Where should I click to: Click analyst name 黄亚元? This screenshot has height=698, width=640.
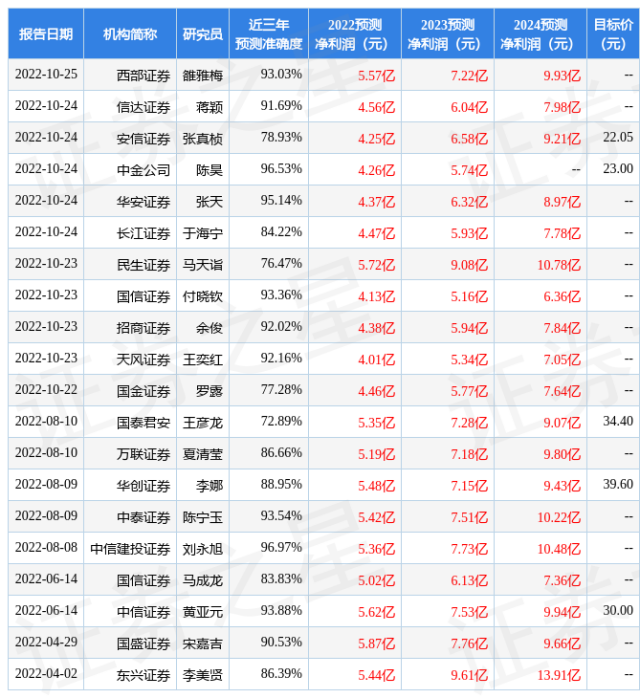pos(203,612)
